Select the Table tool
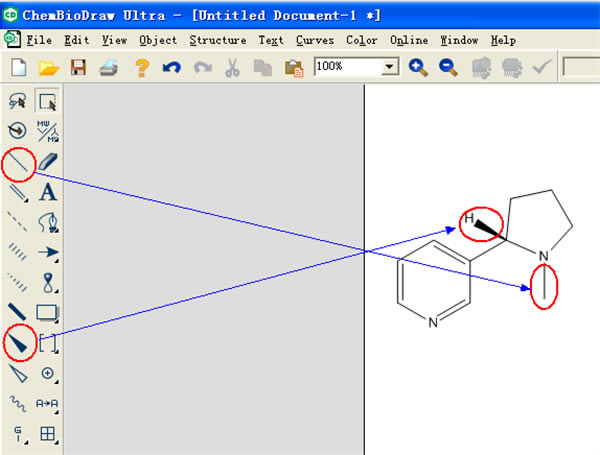 (x=47, y=434)
